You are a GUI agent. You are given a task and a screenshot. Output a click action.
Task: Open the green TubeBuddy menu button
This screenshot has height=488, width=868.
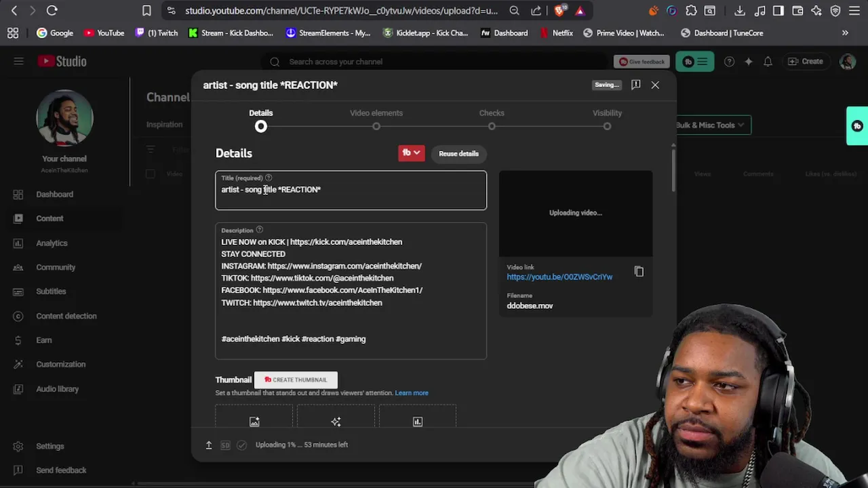tap(694, 62)
